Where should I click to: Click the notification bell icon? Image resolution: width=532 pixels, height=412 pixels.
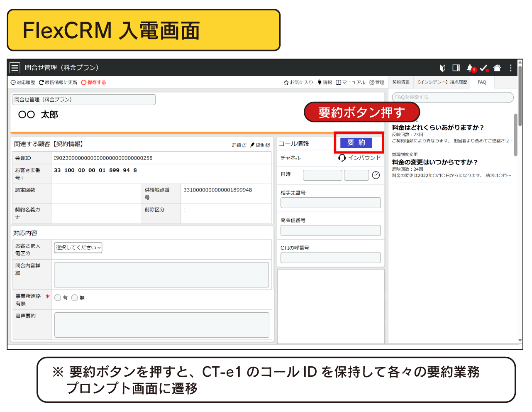(470, 68)
